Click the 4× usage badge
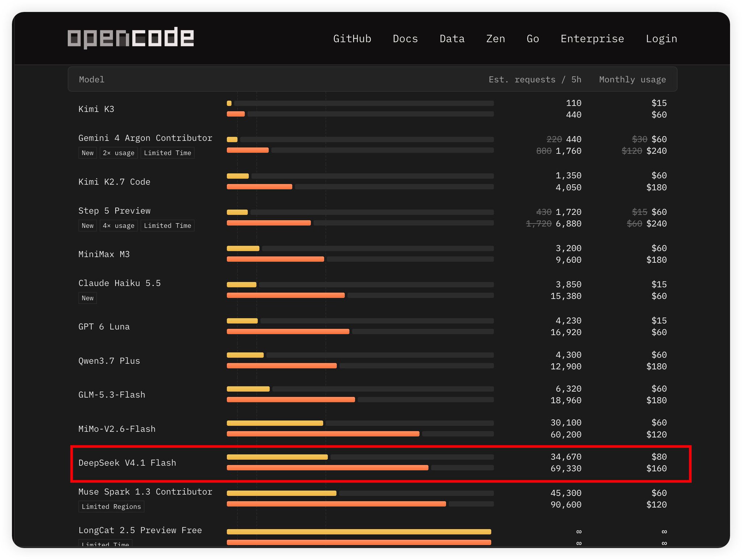The image size is (742, 560). (x=118, y=226)
